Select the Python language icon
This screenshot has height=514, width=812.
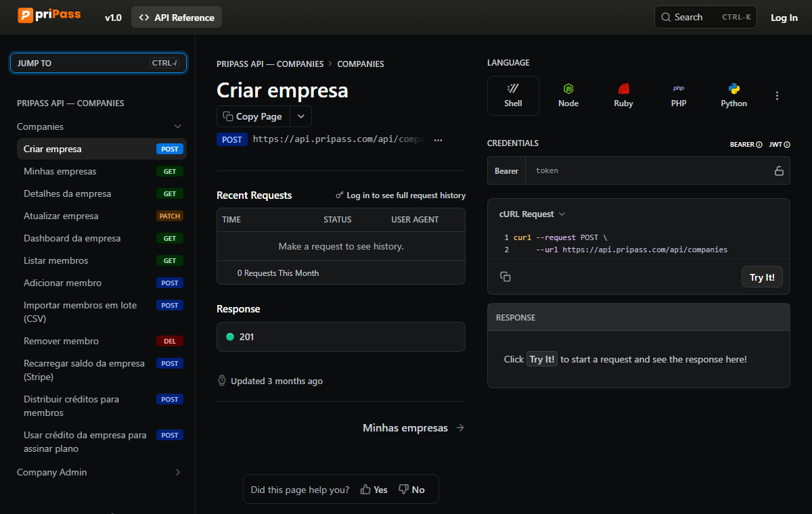point(734,95)
